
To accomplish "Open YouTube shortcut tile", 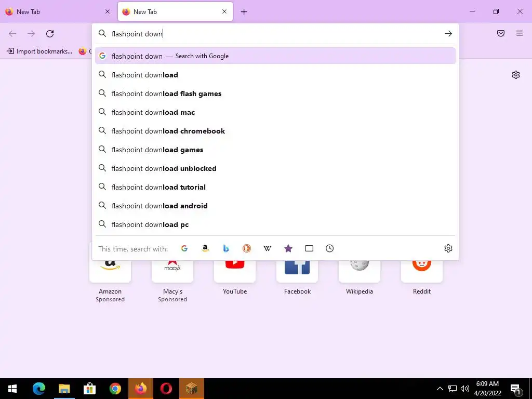I will [235, 271].
